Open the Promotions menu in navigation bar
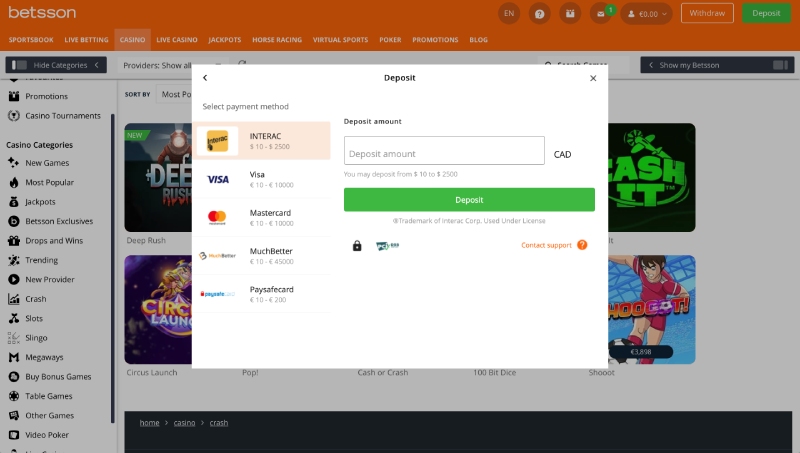Image resolution: width=800 pixels, height=453 pixels. click(x=435, y=39)
